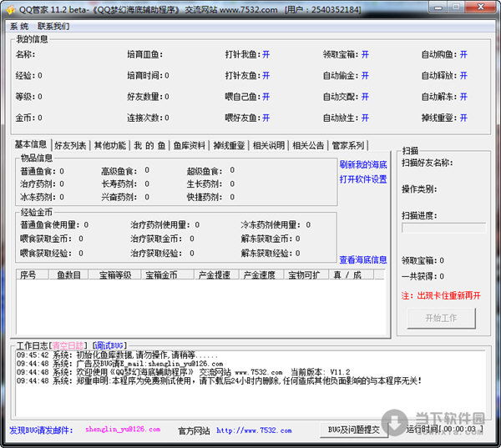Click 好友数量: 0 text

pyautogui.click(x=148, y=97)
